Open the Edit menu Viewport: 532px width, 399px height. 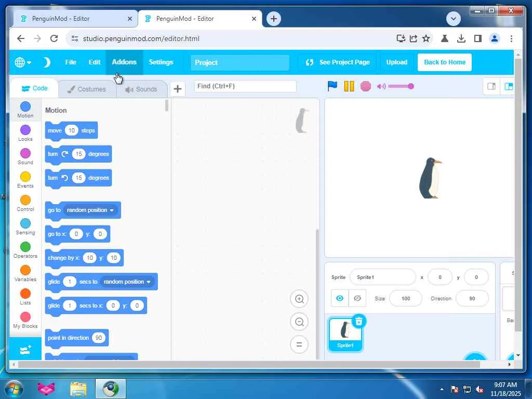pos(95,62)
